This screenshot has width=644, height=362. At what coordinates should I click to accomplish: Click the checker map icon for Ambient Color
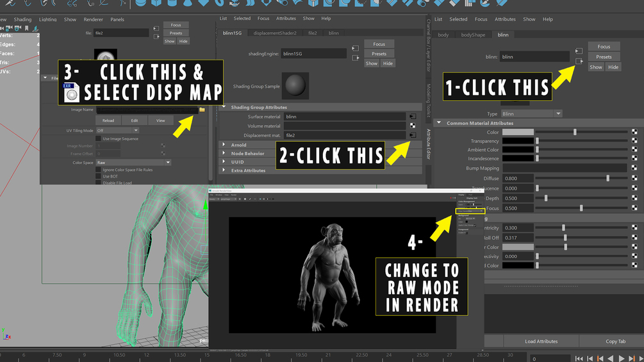click(634, 150)
